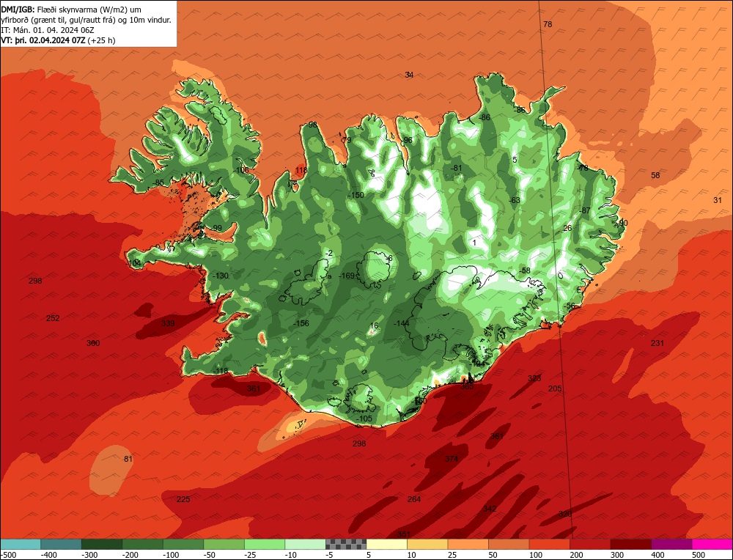
Task: Click the value 264 in the southern ocean
Action: [x=414, y=499]
